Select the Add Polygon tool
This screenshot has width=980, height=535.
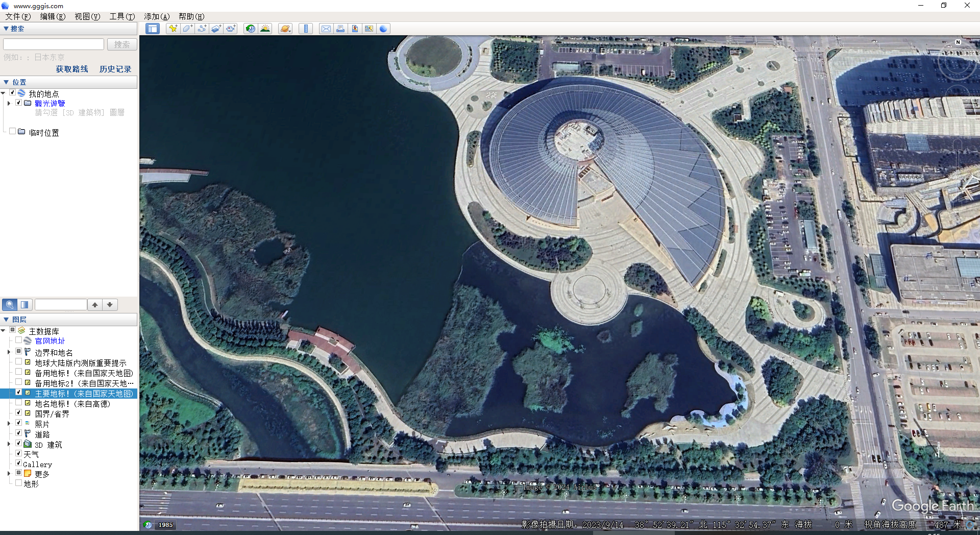187,29
